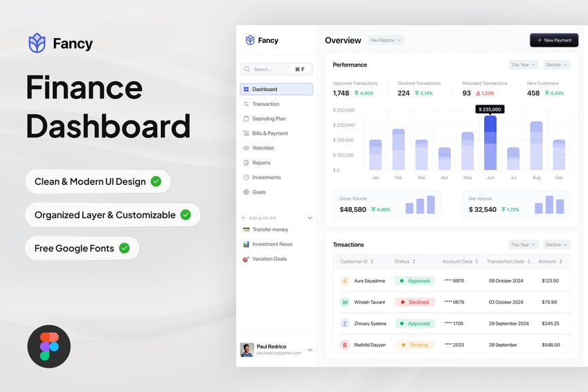Open Sepnding Plan menu item

[268, 119]
